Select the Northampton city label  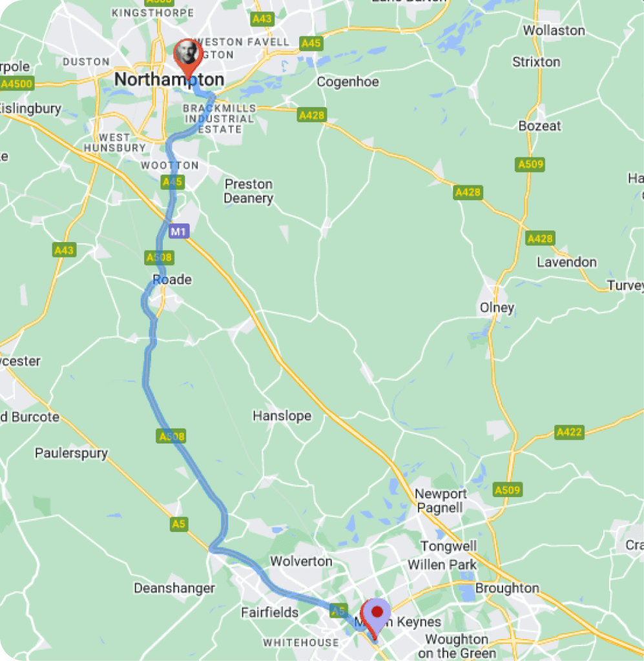click(x=169, y=79)
